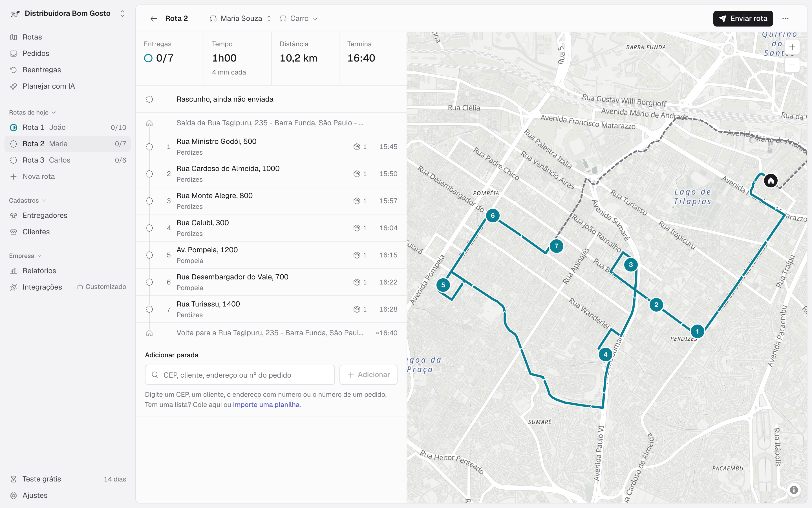Screen dimensions: 812x508
Task: Select stop marker 1 on the map
Action: click(697, 331)
